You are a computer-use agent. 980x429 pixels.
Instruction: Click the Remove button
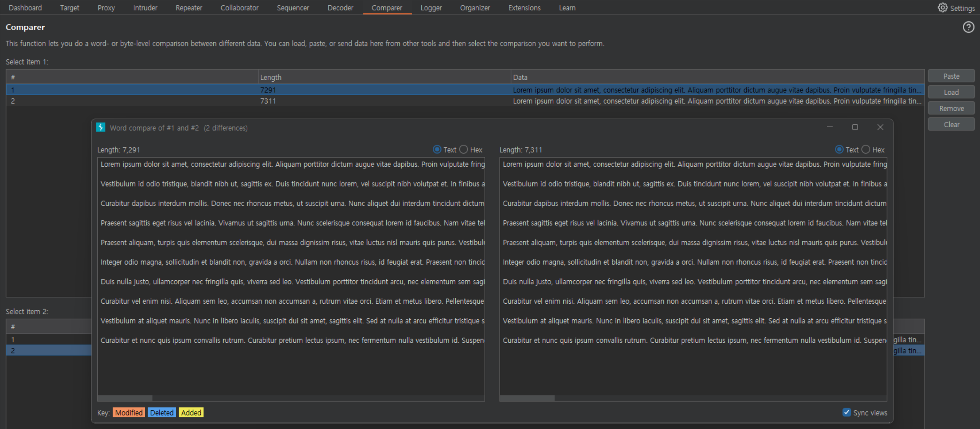click(x=951, y=108)
